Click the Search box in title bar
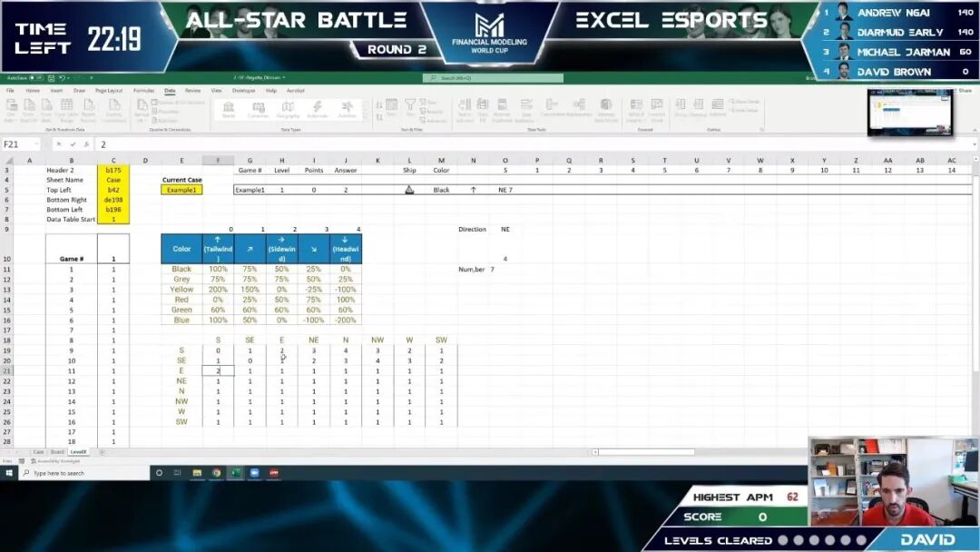Viewport: 980px width, 552px height. point(493,78)
